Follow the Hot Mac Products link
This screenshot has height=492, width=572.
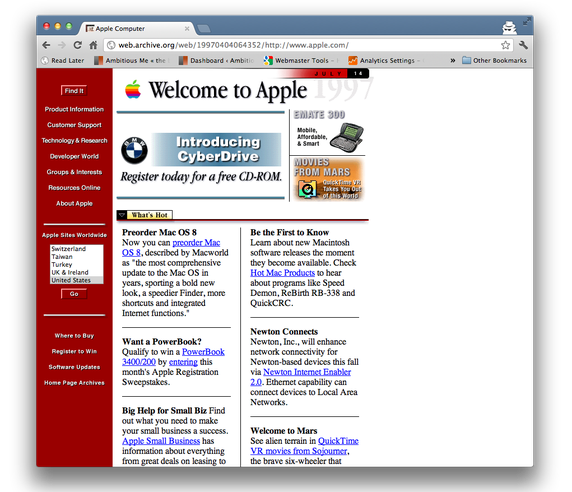282,273
